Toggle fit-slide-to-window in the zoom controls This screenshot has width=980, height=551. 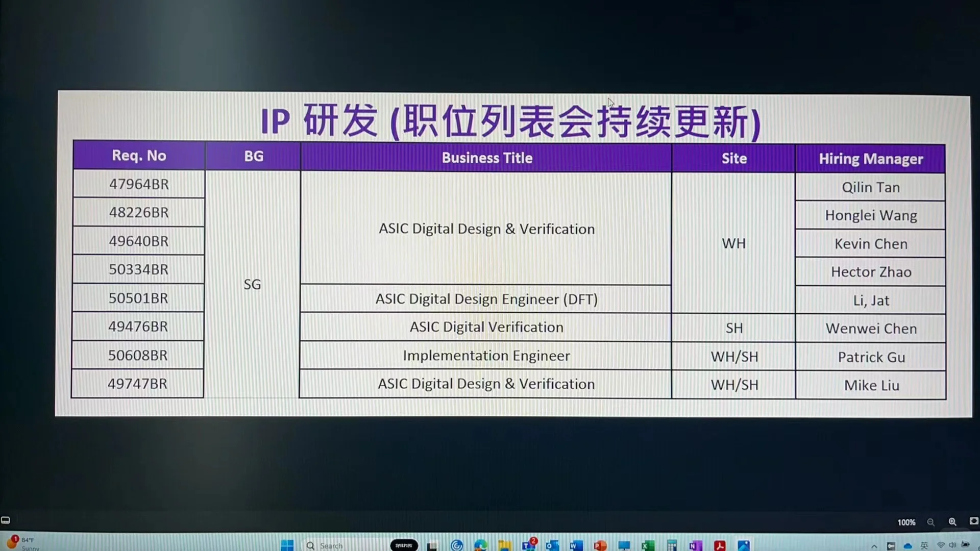pyautogui.click(x=974, y=521)
